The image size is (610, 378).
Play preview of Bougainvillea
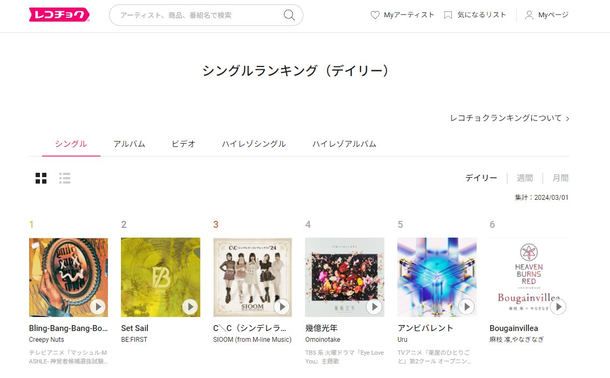coord(558,307)
